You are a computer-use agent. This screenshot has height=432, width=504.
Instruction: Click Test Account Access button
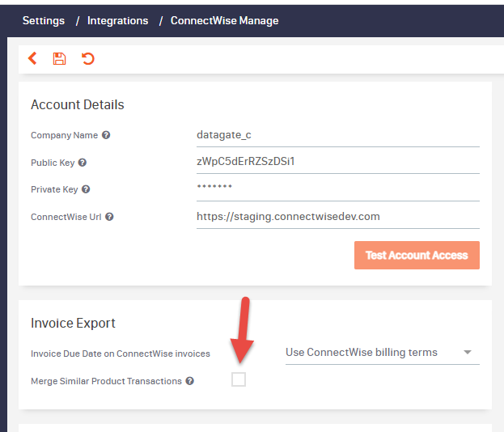tap(417, 255)
